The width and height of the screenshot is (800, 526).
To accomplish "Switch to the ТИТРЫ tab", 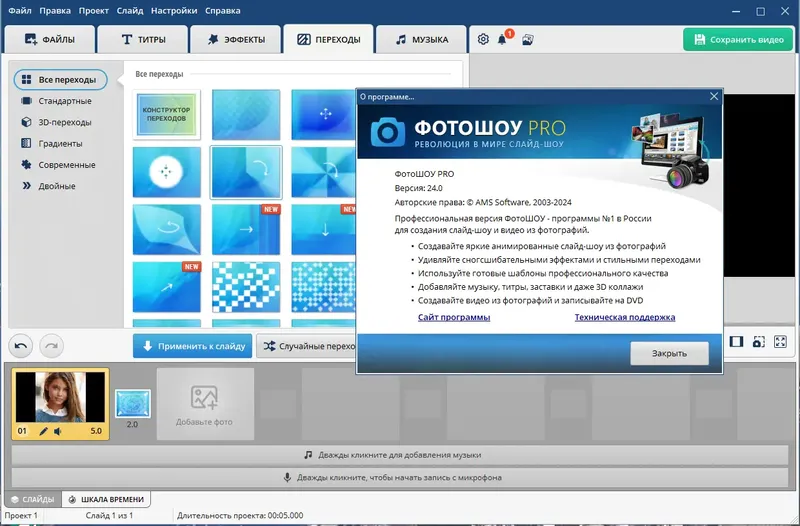I will click(x=142, y=39).
